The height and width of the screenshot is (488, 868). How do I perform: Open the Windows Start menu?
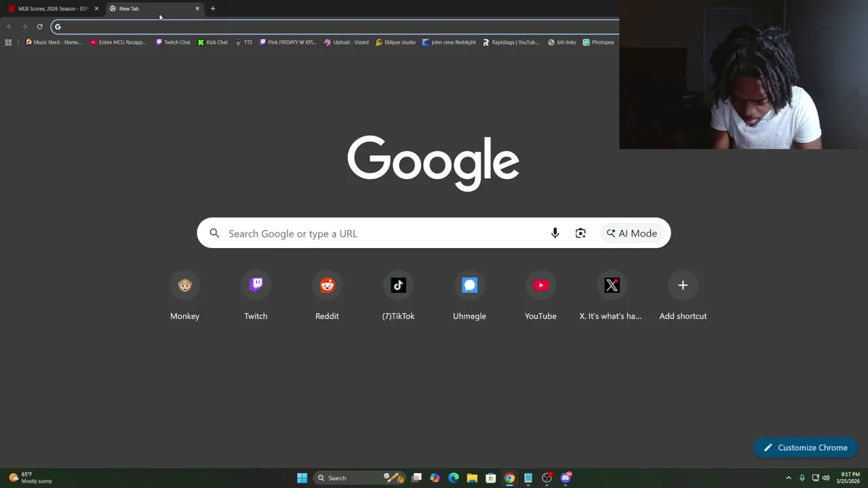tap(302, 478)
